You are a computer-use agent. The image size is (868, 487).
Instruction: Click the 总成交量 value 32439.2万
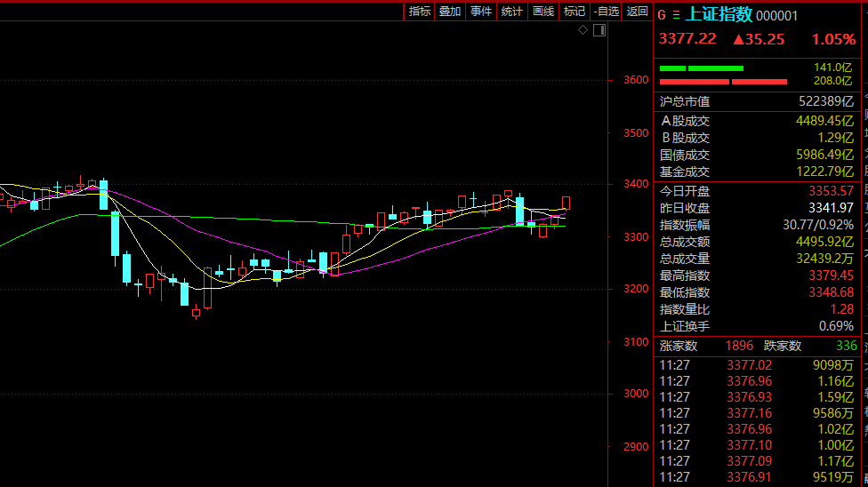[x=824, y=259]
